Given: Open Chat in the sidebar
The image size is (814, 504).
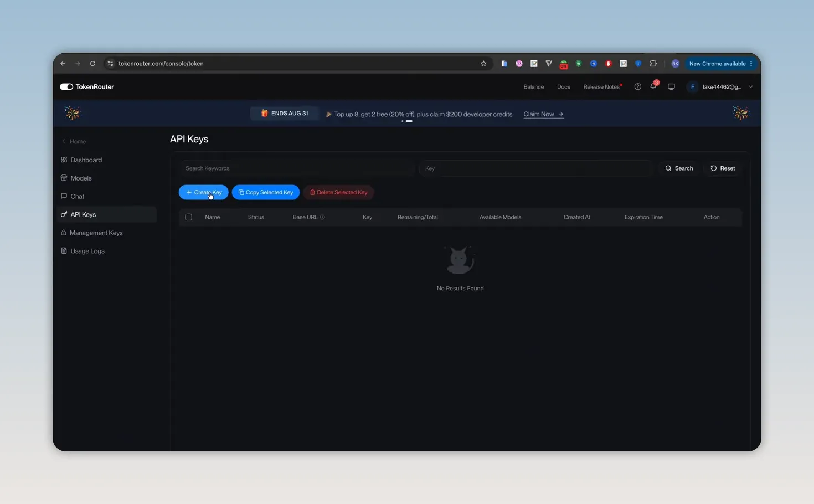Looking at the screenshot, I should 106,197.
